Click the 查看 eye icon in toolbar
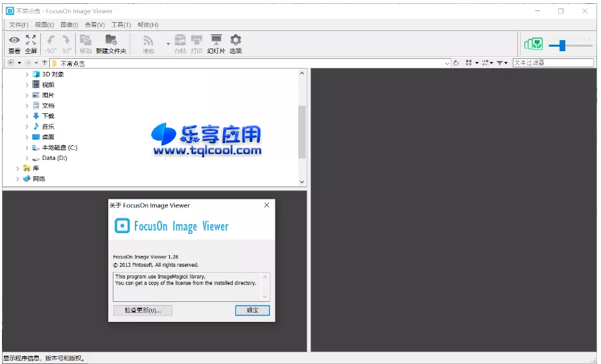 [14, 40]
